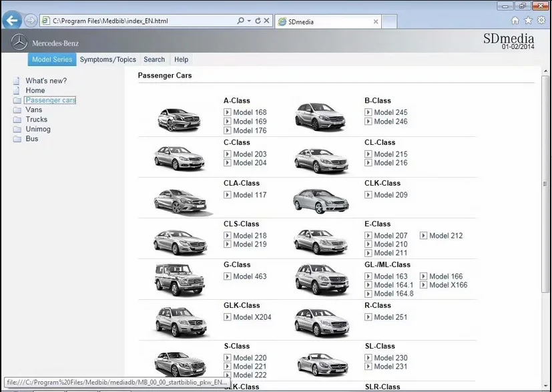Click arrow icon beside Model 207
The width and height of the screenshot is (552, 392).
(368, 236)
